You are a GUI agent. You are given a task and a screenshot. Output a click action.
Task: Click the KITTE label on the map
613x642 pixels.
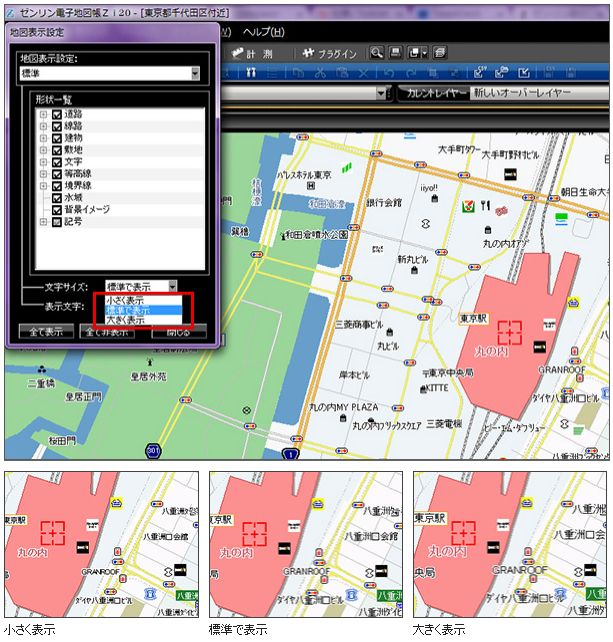[437, 388]
